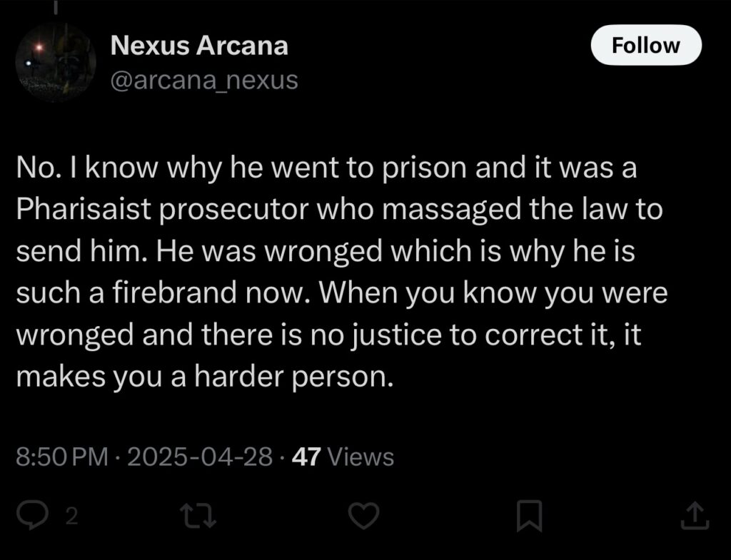Repost this tweet with the arrows icon
The height and width of the screenshot is (560, 731).
click(198, 516)
